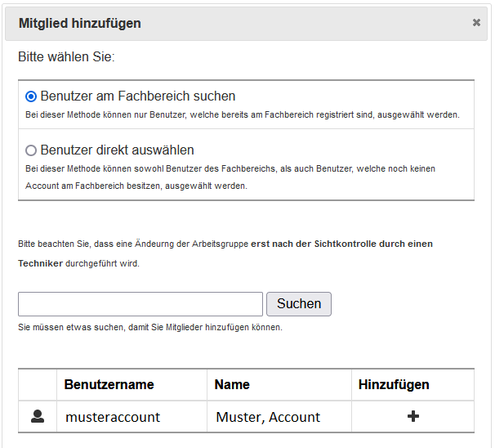Click the description below Benutzer am Fachbereich suchen
The width and height of the screenshot is (495, 448).
pyautogui.click(x=242, y=114)
